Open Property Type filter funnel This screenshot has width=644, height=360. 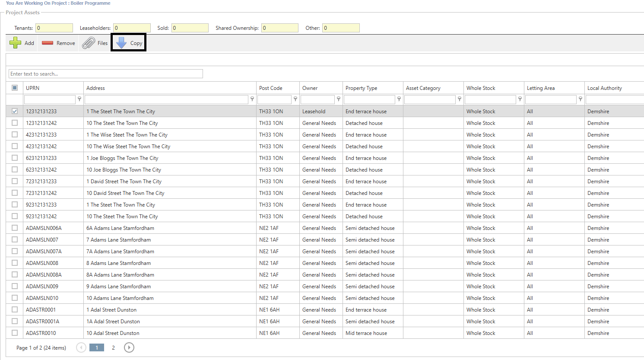399,99
